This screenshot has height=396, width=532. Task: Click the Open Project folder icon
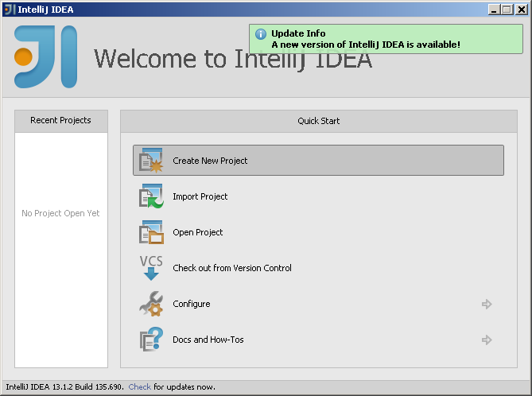(x=151, y=232)
